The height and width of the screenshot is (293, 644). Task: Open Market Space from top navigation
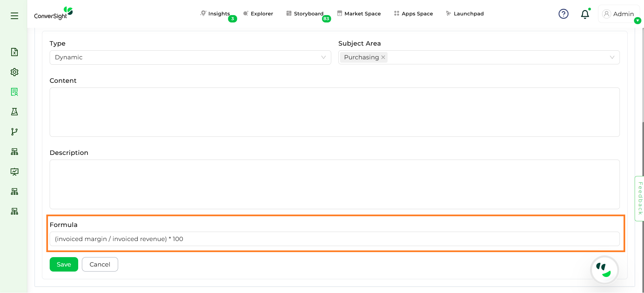359,14
